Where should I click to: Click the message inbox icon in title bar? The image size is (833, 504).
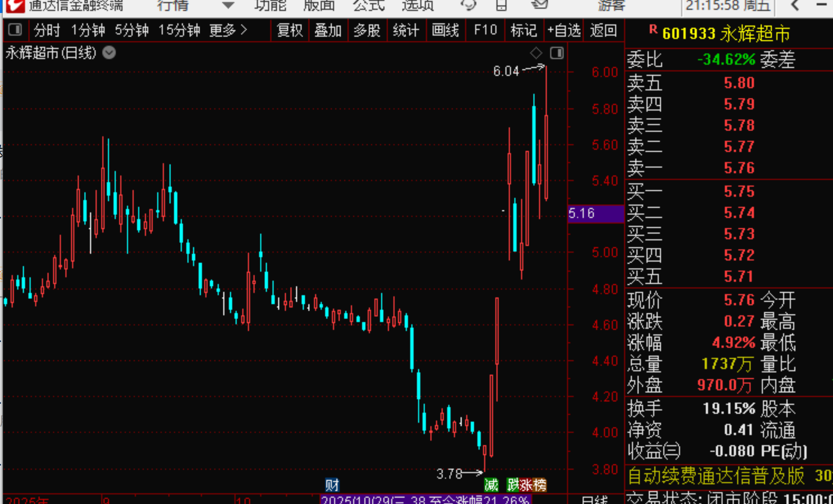point(540,5)
